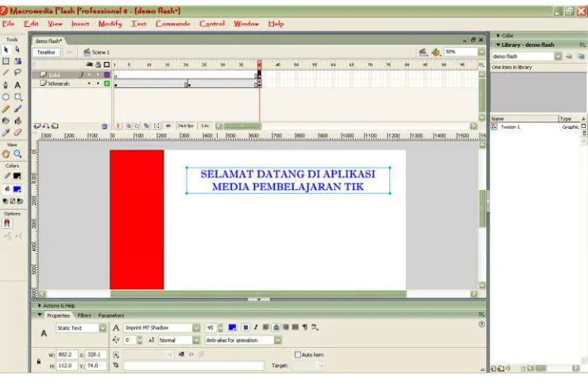This screenshot has height=383, width=588.
Task: Click the Edit Symbols icon
Action: point(435,52)
